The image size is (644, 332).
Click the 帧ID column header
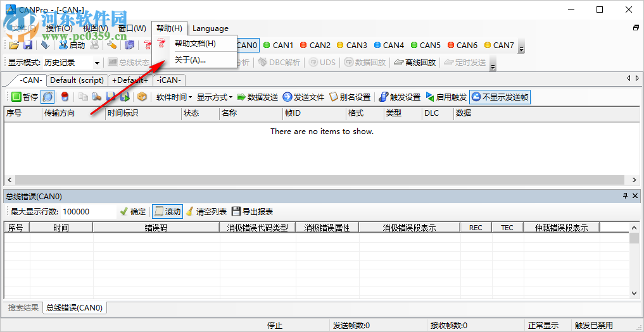pyautogui.click(x=314, y=113)
